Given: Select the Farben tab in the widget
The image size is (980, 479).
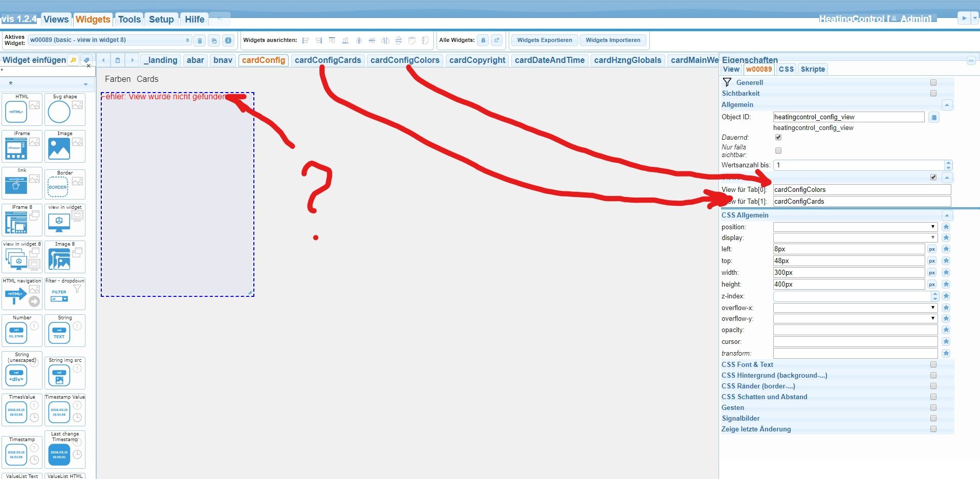Looking at the screenshot, I should tap(118, 79).
